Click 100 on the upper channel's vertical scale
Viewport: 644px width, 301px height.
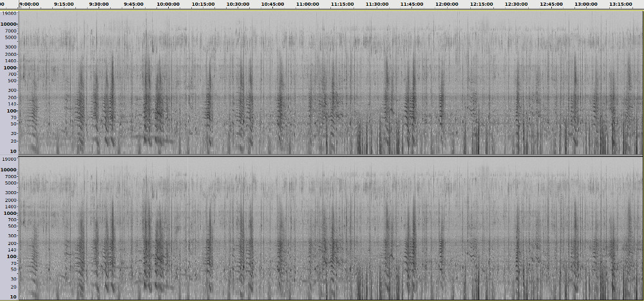(x=12, y=111)
